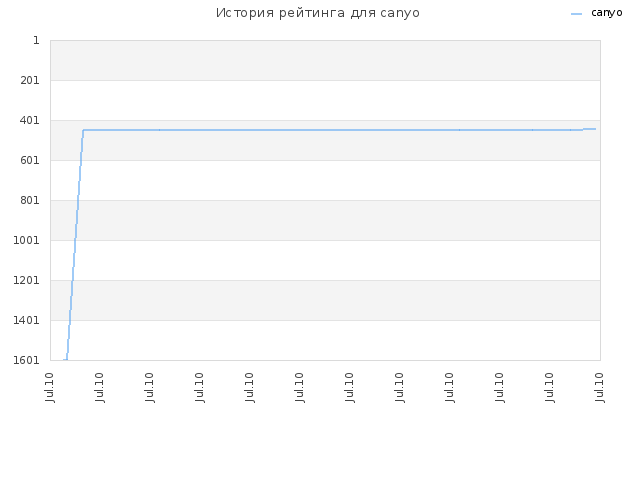
Task: Click the chart title 'История рейтинга для canyo'
Action: 318,13
